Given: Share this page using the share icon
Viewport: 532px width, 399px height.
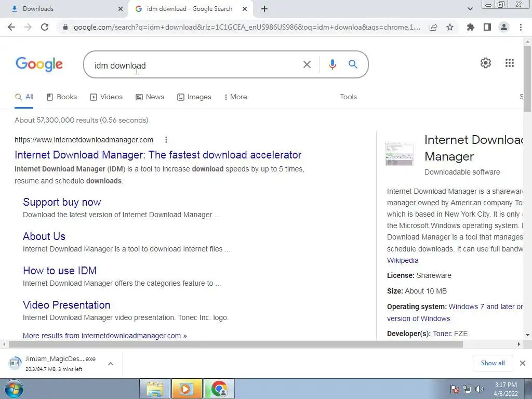Looking at the screenshot, I should [x=433, y=27].
